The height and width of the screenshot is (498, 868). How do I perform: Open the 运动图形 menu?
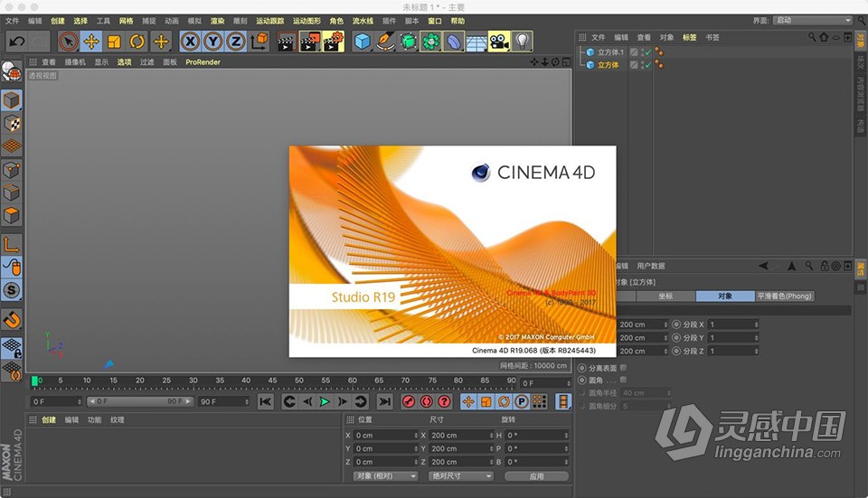[x=307, y=21]
